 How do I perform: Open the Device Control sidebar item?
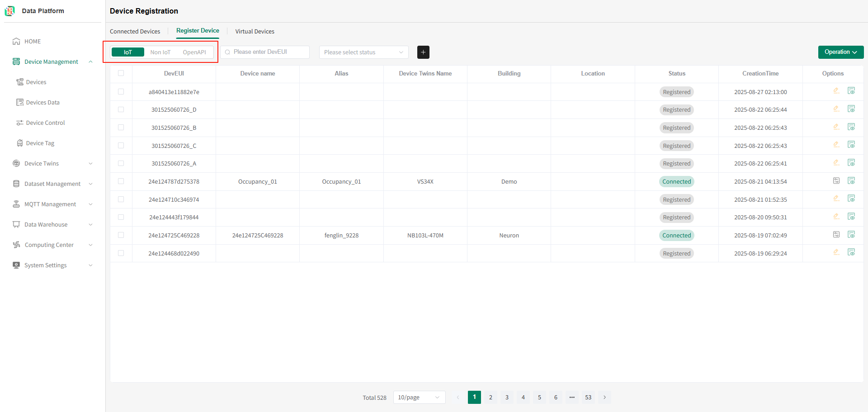point(45,123)
